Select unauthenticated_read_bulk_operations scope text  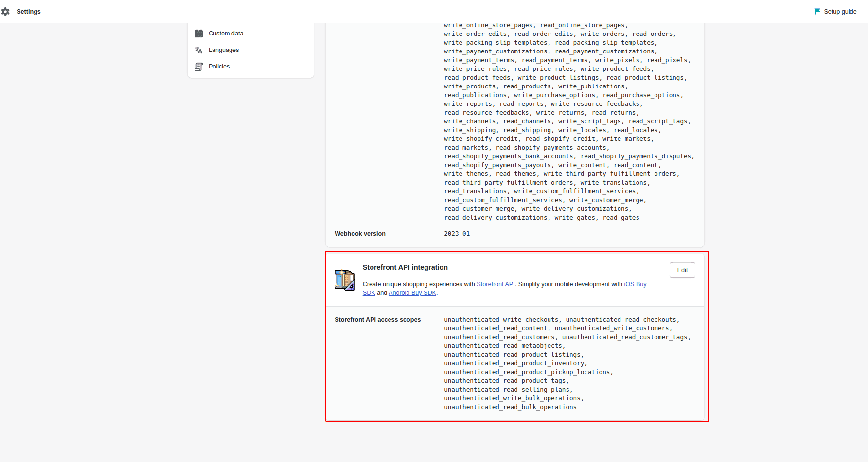[510, 407]
